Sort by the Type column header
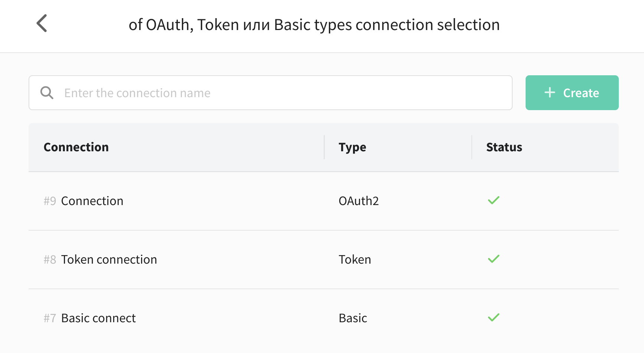The width and height of the screenshot is (644, 353). point(352,147)
